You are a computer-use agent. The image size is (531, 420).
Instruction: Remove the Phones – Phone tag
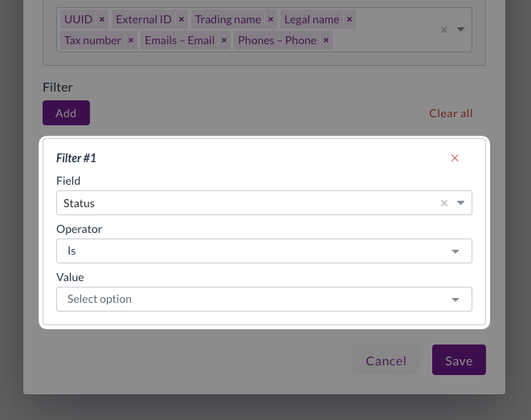[326, 40]
